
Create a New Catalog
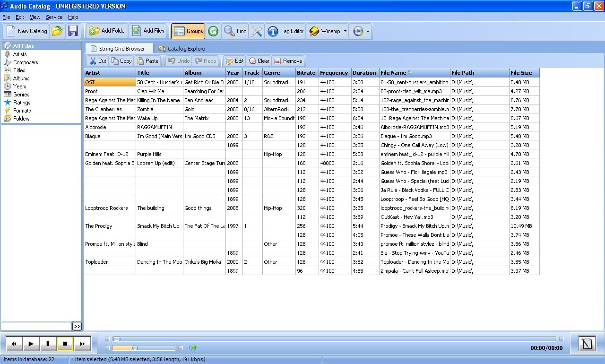click(26, 31)
